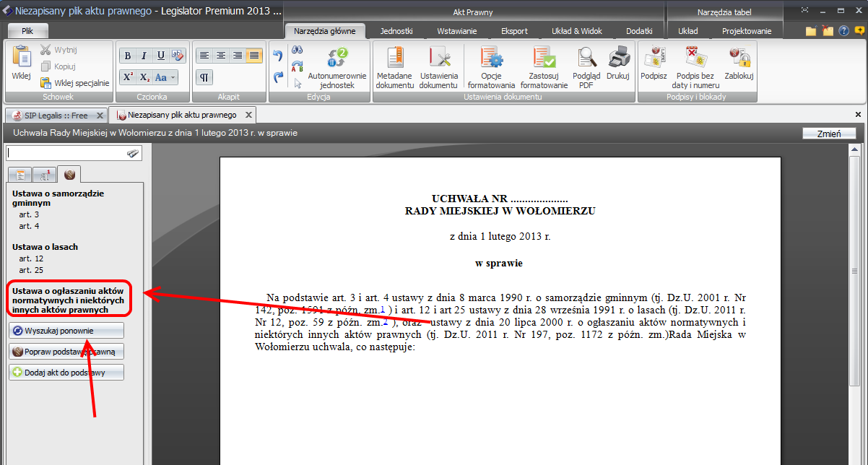
Task: Open third side panel tab (legal basis)
Action: tap(69, 174)
